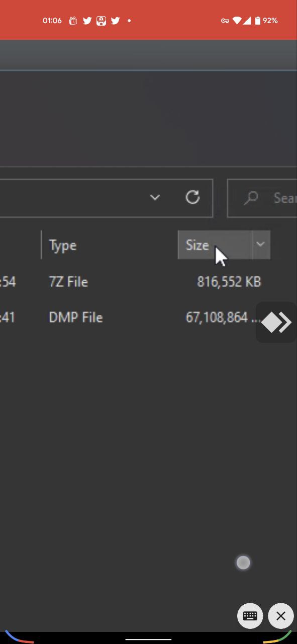297x644 pixels.
Task: Tap the floating diamond-arrow overlay button
Action: [x=276, y=323]
